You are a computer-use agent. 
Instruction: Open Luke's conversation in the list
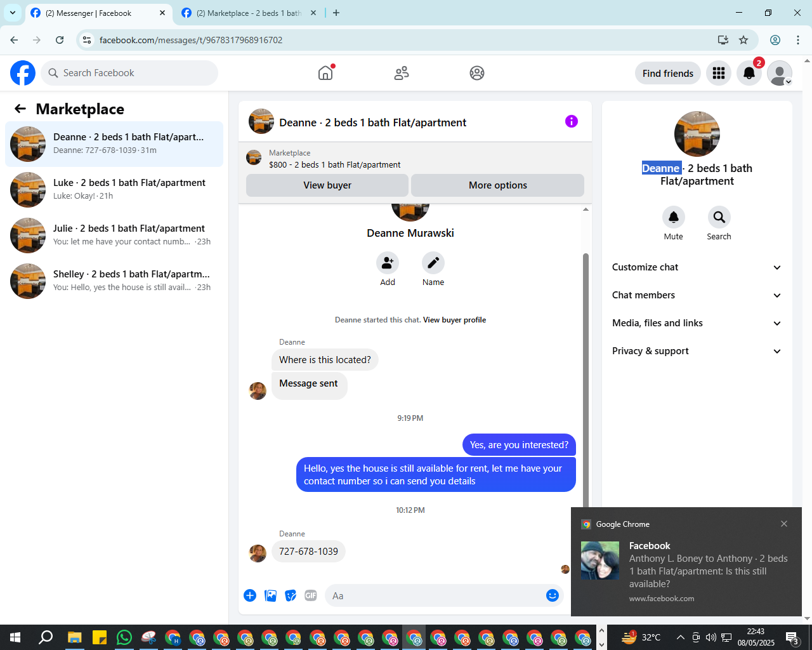point(114,190)
